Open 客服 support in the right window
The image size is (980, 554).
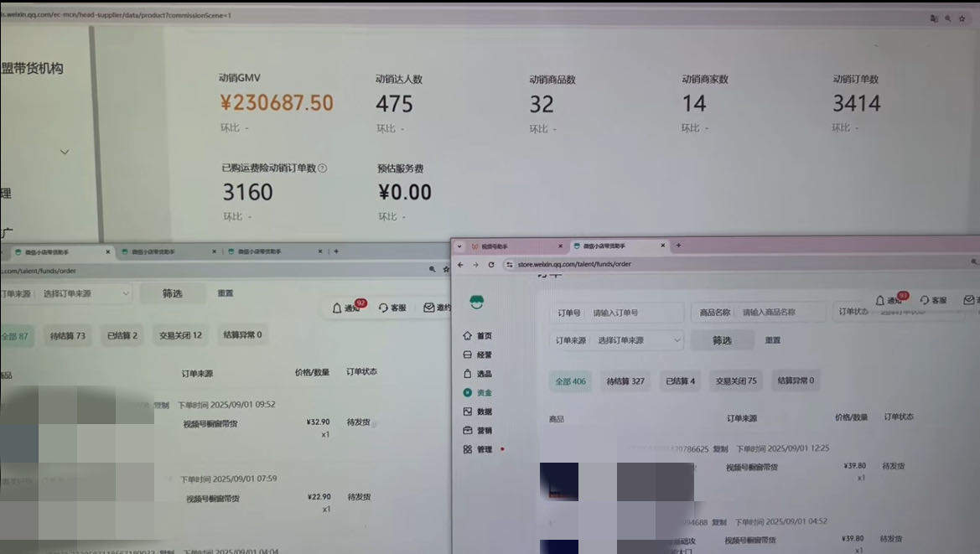pos(933,300)
